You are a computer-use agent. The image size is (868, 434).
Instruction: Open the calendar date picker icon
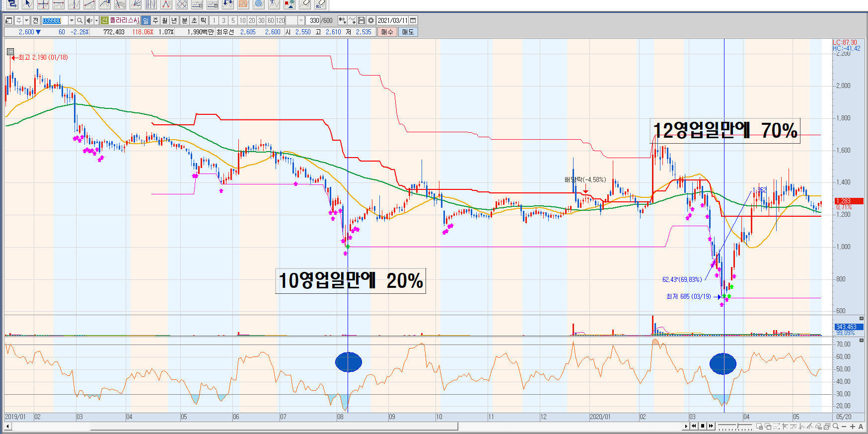413,20
